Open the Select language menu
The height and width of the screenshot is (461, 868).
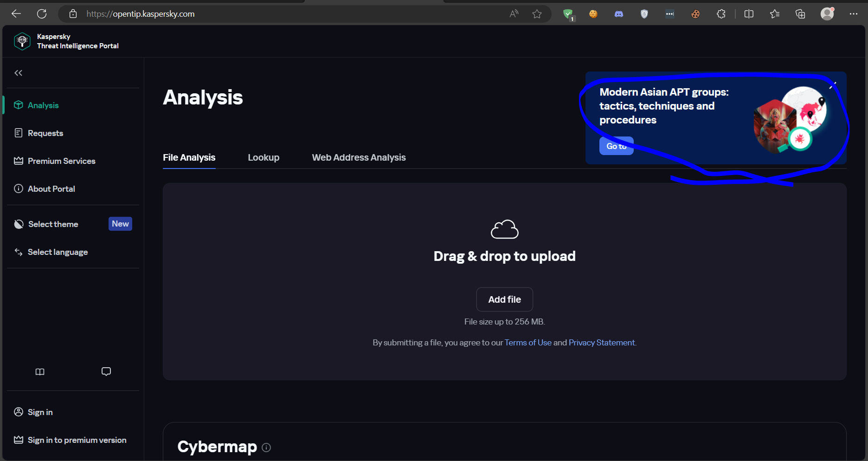pyautogui.click(x=58, y=252)
